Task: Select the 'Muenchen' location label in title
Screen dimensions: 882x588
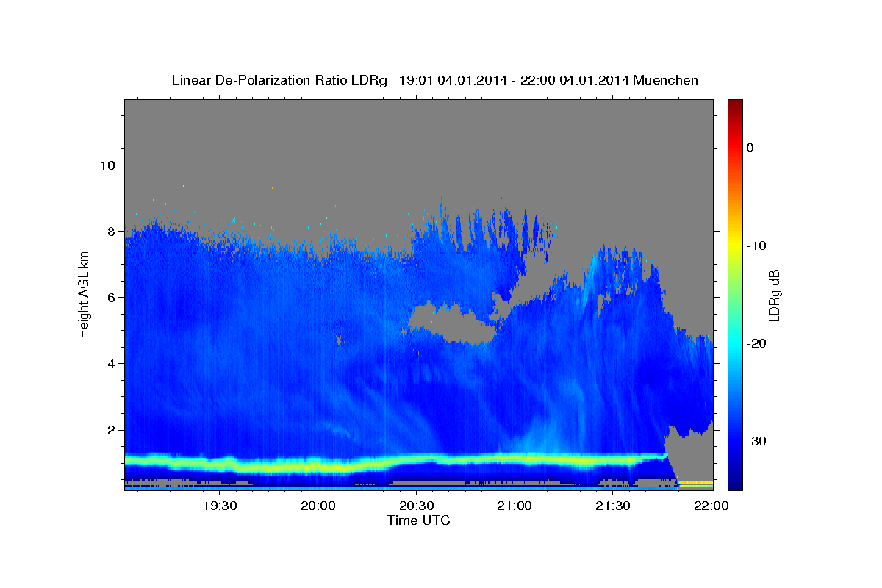Action: pos(666,80)
